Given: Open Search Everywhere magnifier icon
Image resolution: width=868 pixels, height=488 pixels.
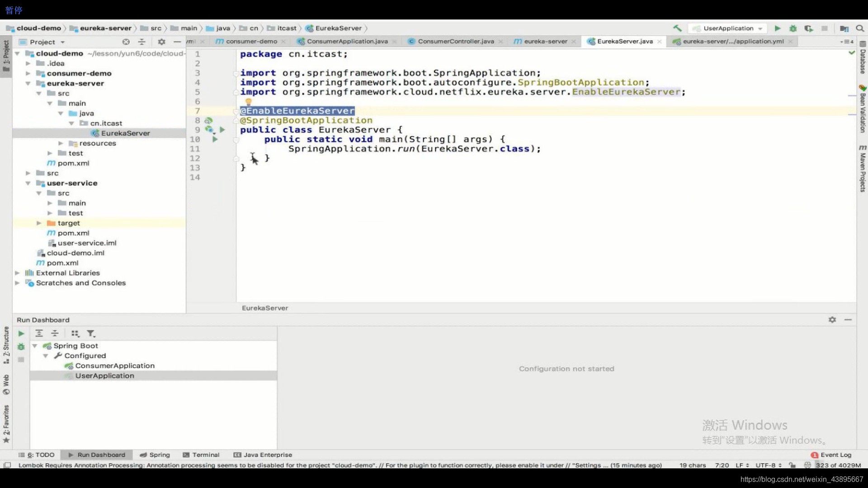Looking at the screenshot, I should tap(860, 28).
